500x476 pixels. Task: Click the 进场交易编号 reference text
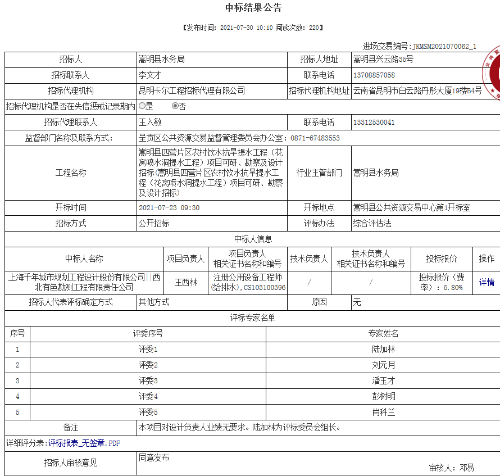pos(419,46)
